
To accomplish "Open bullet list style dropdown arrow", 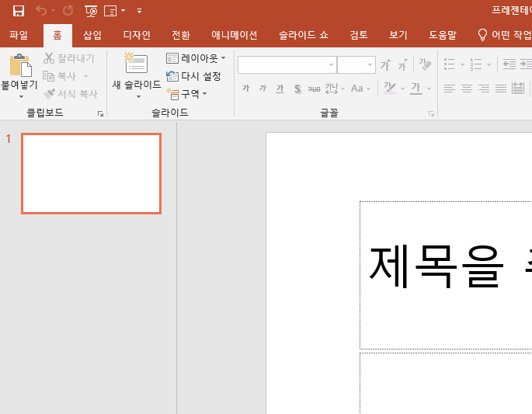I will pos(462,64).
